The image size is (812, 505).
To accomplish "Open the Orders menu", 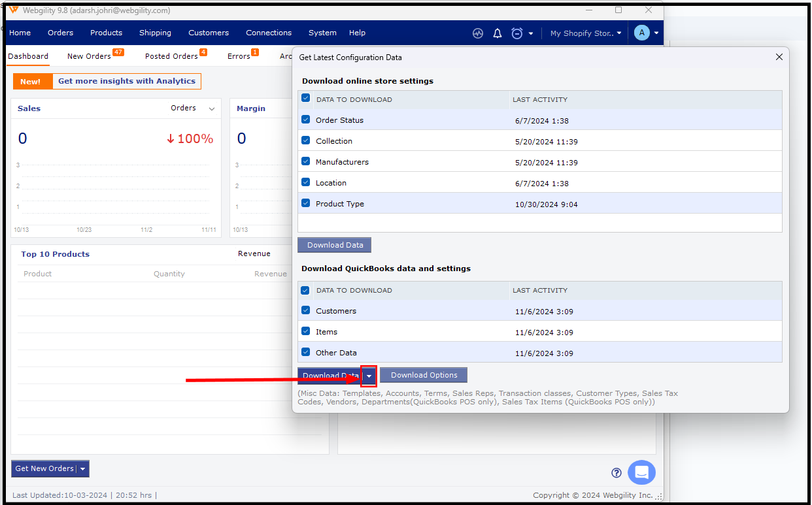I will click(x=61, y=33).
